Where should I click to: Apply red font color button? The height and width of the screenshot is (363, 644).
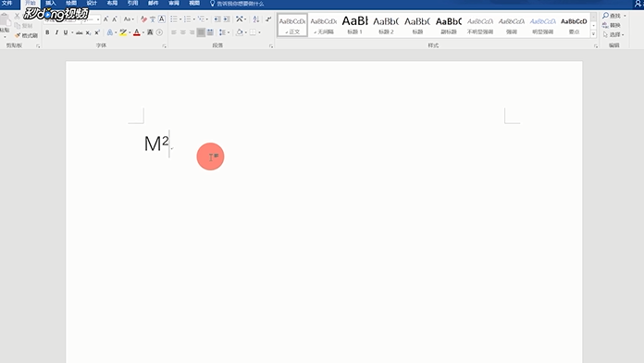point(137,32)
